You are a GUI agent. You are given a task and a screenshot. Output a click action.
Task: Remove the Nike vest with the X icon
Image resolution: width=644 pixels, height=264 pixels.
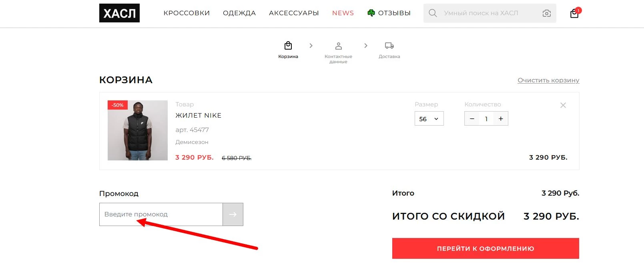[x=563, y=105]
